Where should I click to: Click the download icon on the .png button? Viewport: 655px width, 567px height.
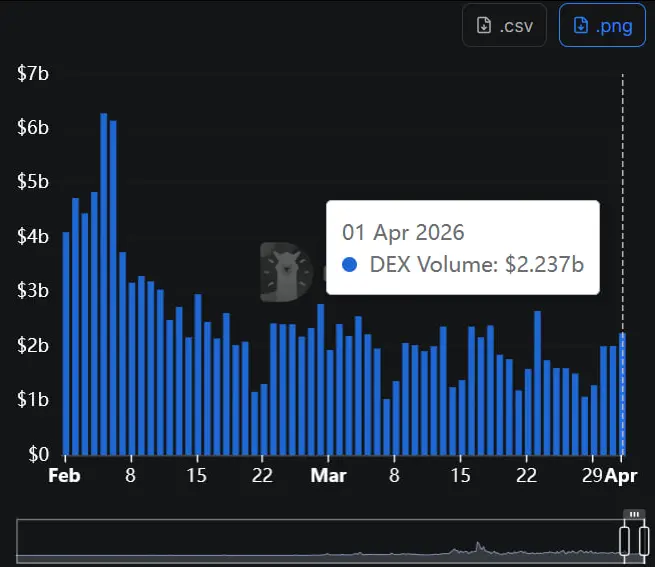[x=581, y=26]
